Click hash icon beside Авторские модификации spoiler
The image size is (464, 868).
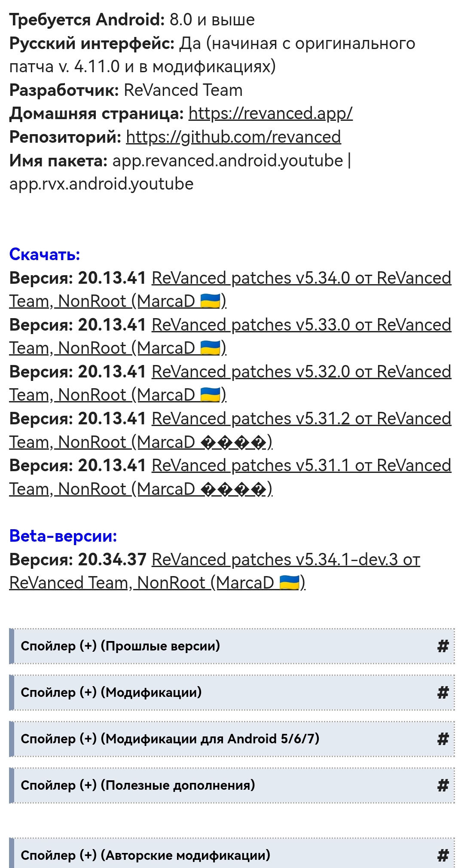(443, 855)
